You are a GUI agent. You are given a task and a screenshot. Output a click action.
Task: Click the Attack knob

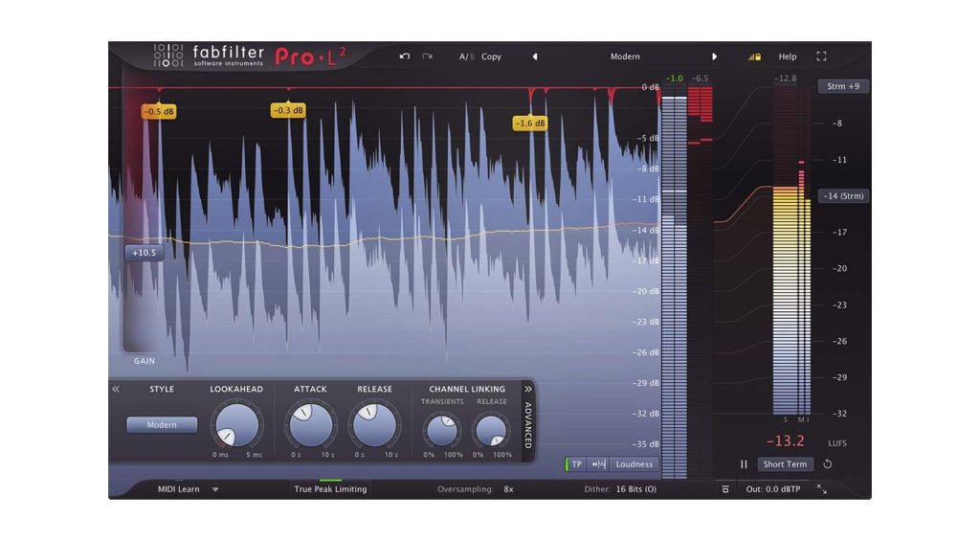click(311, 425)
